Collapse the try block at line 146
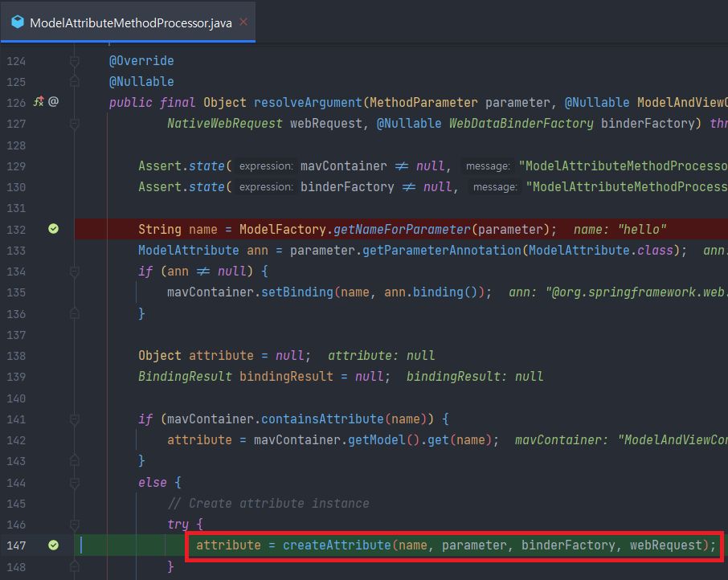 coord(74,525)
